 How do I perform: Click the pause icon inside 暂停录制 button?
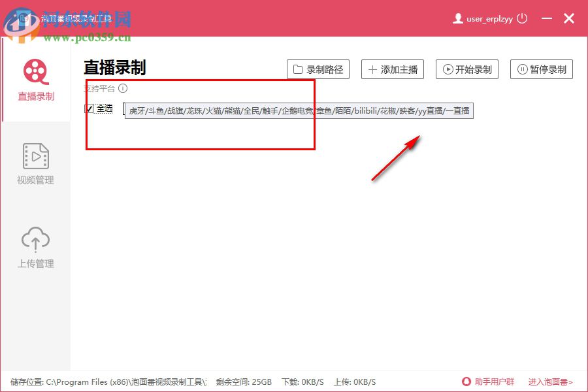[x=521, y=69]
